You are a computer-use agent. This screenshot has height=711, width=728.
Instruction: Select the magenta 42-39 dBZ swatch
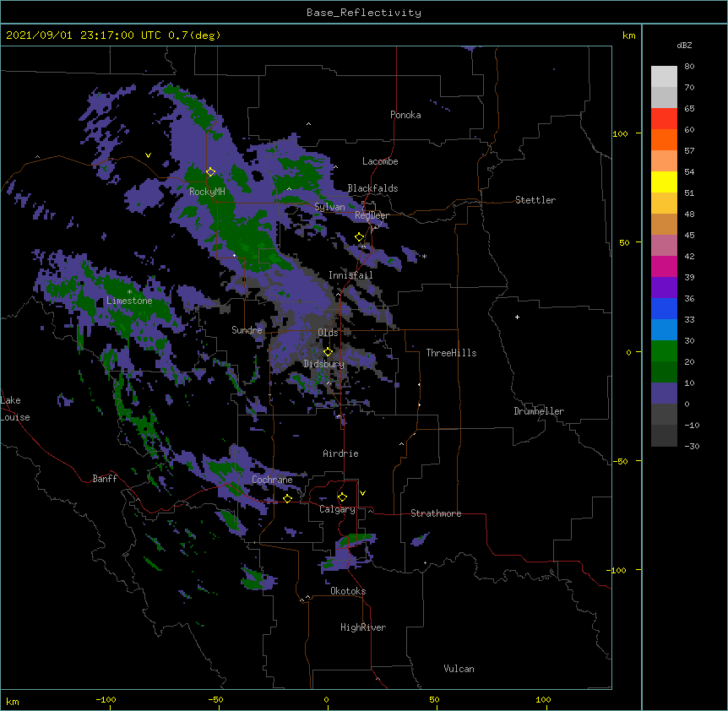tap(664, 266)
